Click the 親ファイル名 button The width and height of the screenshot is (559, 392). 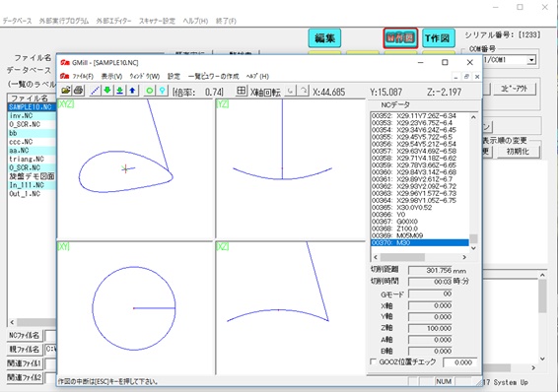(25, 350)
